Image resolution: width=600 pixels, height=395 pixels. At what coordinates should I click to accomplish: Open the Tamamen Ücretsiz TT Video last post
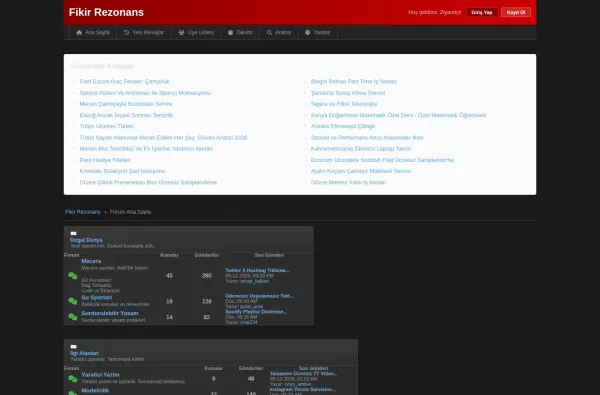pyautogui.click(x=303, y=373)
